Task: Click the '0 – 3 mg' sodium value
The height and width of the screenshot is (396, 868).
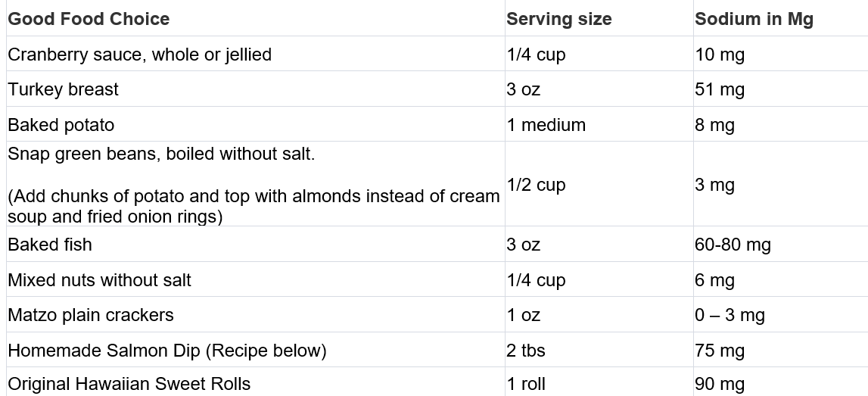Action: pyautogui.click(x=730, y=315)
